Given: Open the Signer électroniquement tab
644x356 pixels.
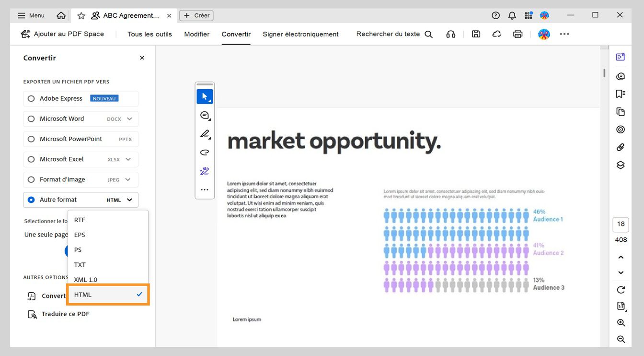Looking at the screenshot, I should pyautogui.click(x=300, y=34).
